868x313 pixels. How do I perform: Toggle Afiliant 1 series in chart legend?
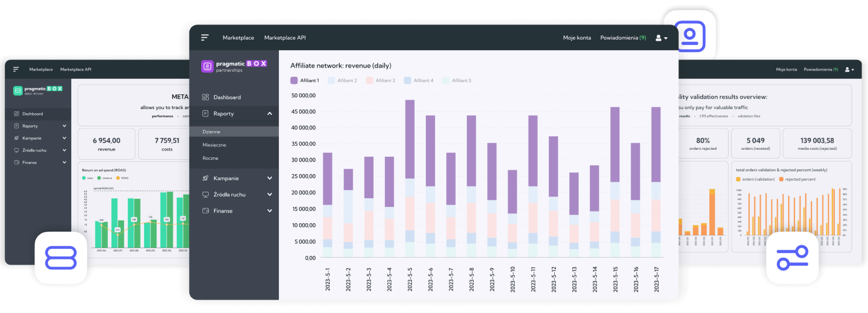tap(304, 80)
